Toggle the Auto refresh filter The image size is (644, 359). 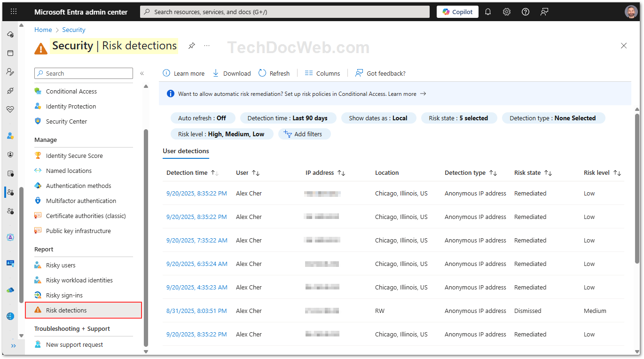point(203,118)
